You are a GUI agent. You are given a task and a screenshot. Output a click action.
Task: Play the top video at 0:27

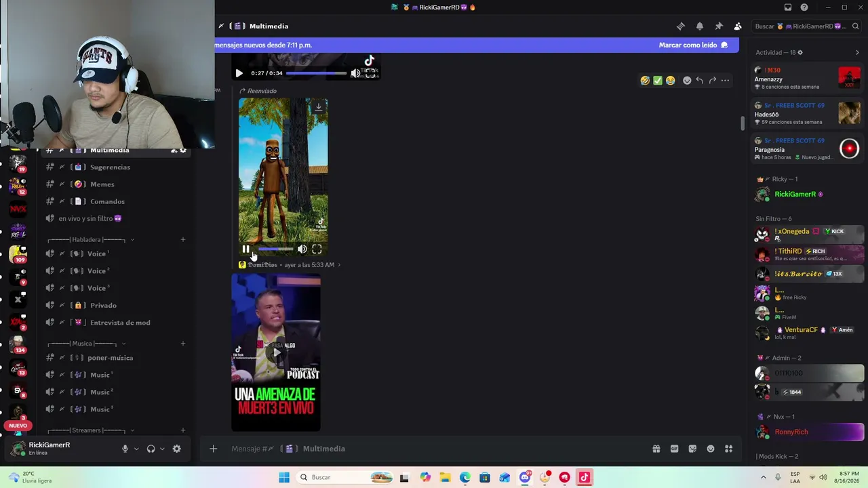click(x=239, y=73)
